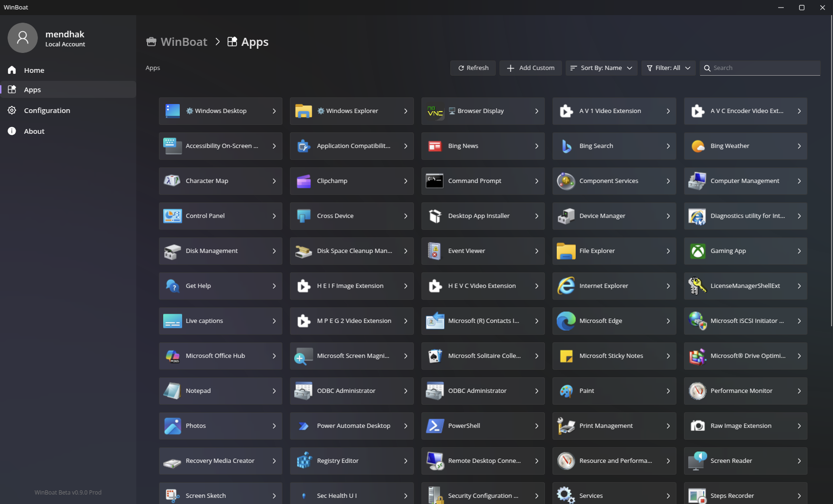Click the Microsoft Edge app icon

[x=566, y=321]
